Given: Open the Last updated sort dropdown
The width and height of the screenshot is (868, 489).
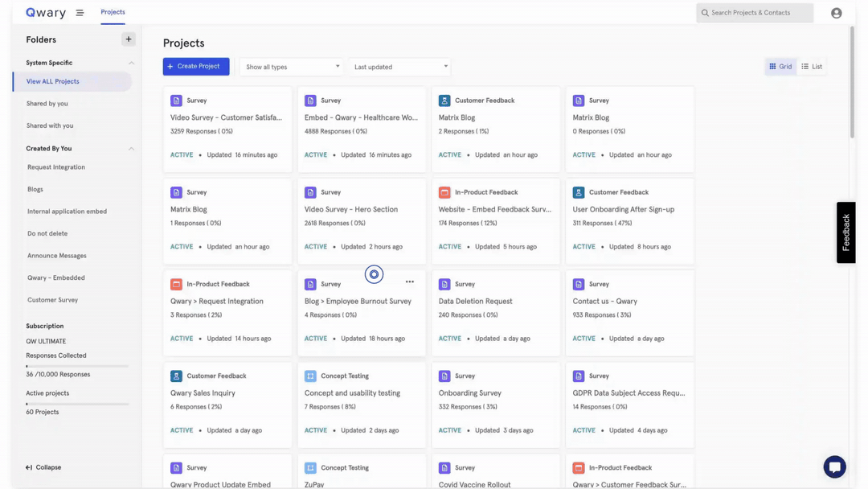Looking at the screenshot, I should tap(400, 67).
